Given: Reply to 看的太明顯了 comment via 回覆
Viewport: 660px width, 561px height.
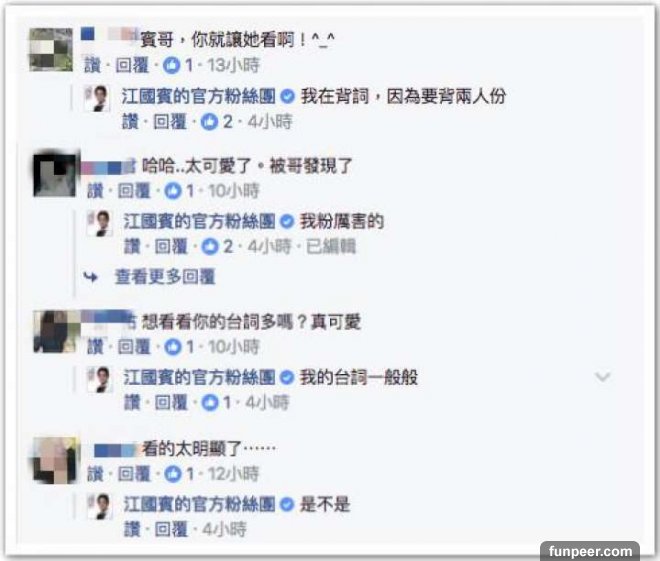Looking at the screenshot, I should point(134,474).
